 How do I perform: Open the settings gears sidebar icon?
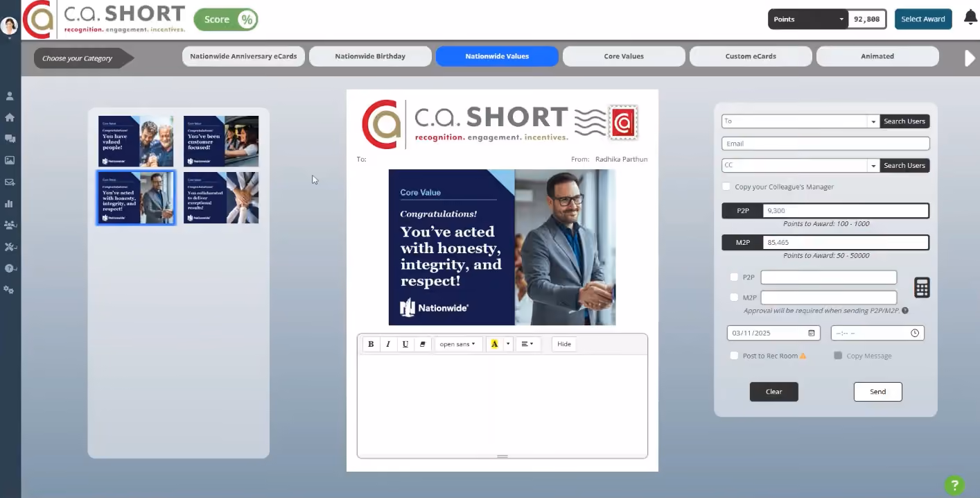click(x=9, y=289)
